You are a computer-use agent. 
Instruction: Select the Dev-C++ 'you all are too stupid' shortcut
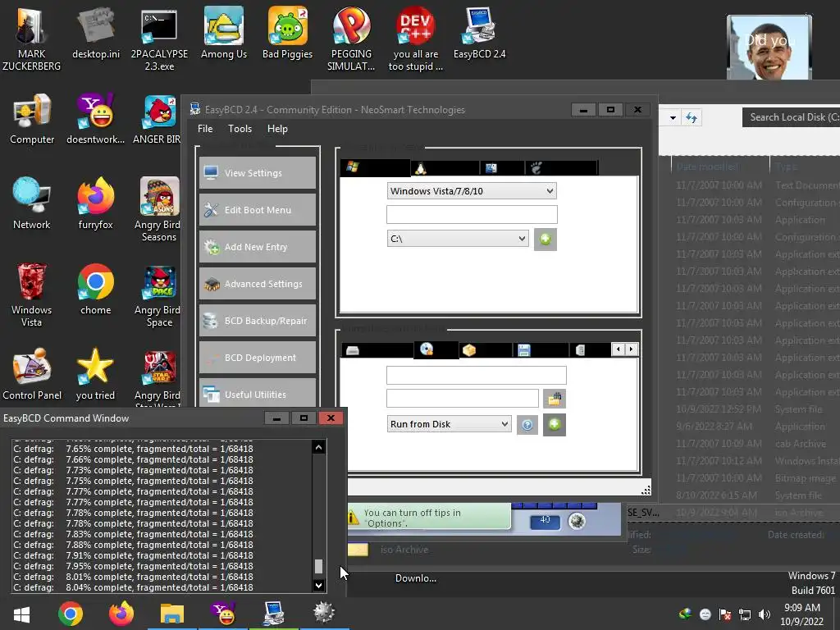pyautogui.click(x=416, y=39)
